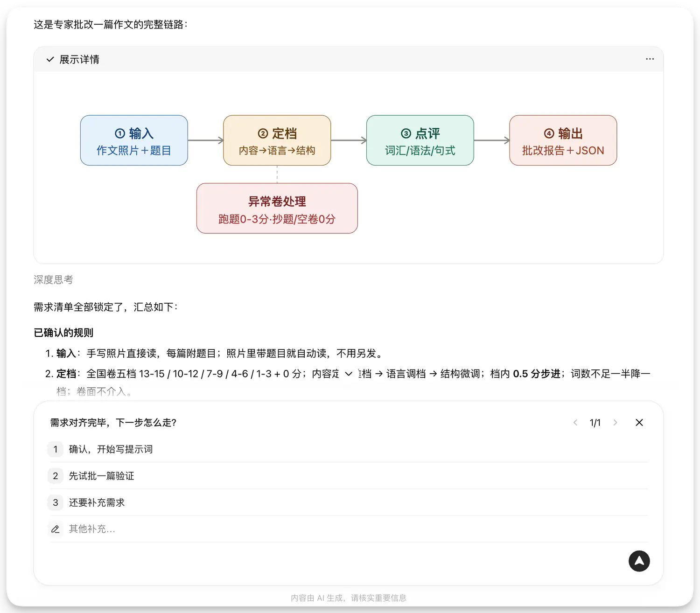The image size is (700, 613).
Task: Choose option 1 确认，开始写提示词
Action: 348,449
